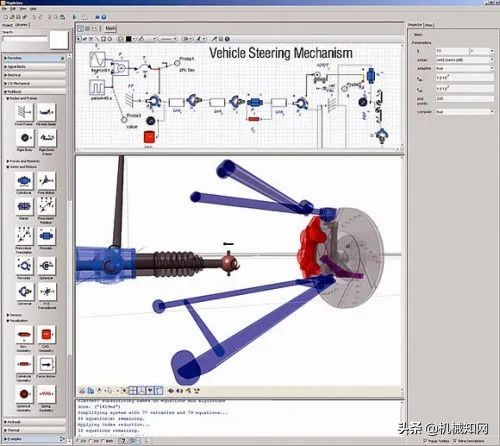Viewport: 500px width, 446px height.
Task: Click the New document toolbar icon
Action: coord(5,17)
